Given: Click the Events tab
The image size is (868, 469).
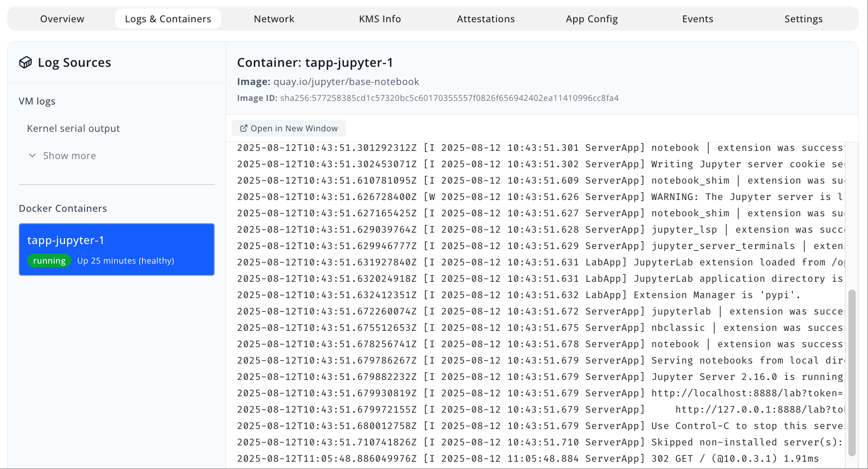Looking at the screenshot, I should (x=697, y=19).
